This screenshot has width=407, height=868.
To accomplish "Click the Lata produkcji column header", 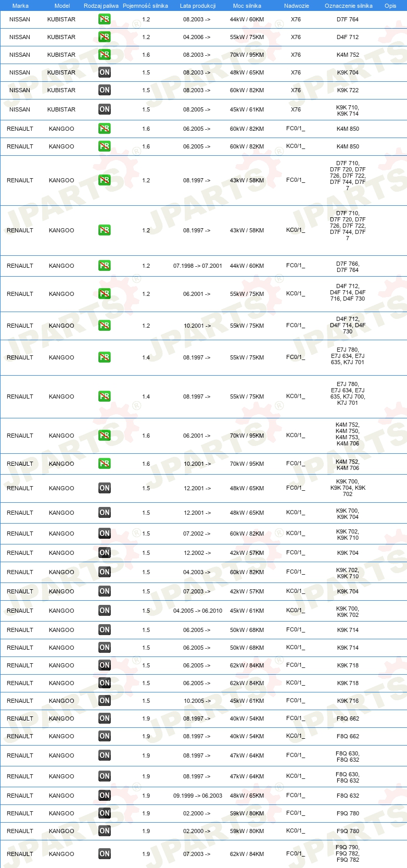I will (198, 6).
